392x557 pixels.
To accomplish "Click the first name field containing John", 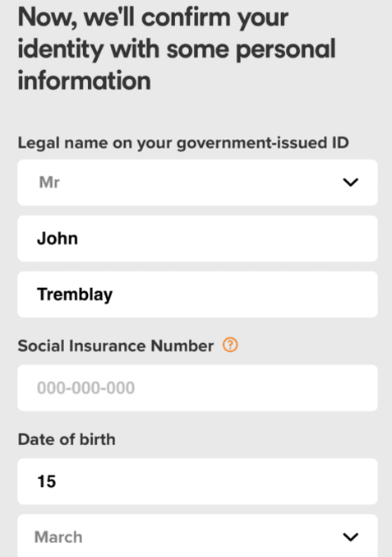I will 197,239.
